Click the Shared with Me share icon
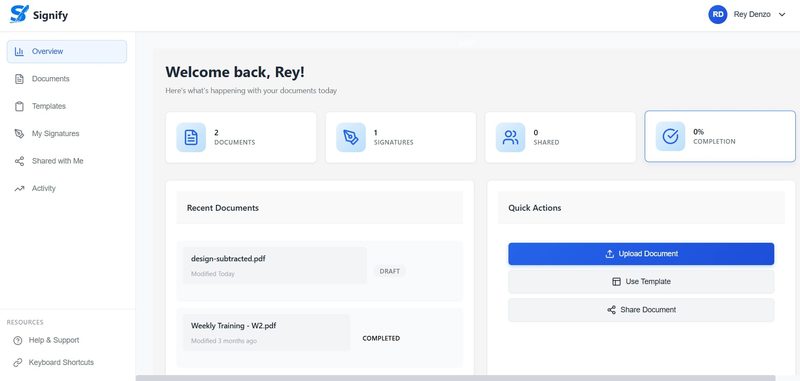 (19, 161)
